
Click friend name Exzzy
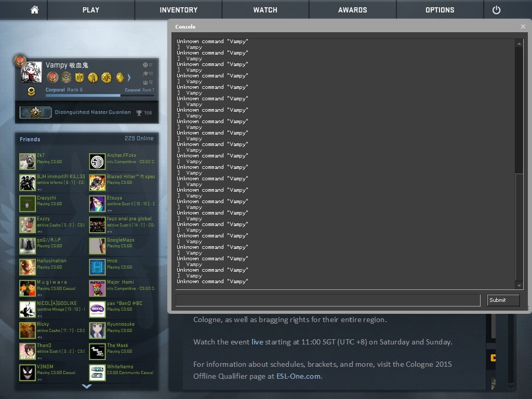pos(44,219)
